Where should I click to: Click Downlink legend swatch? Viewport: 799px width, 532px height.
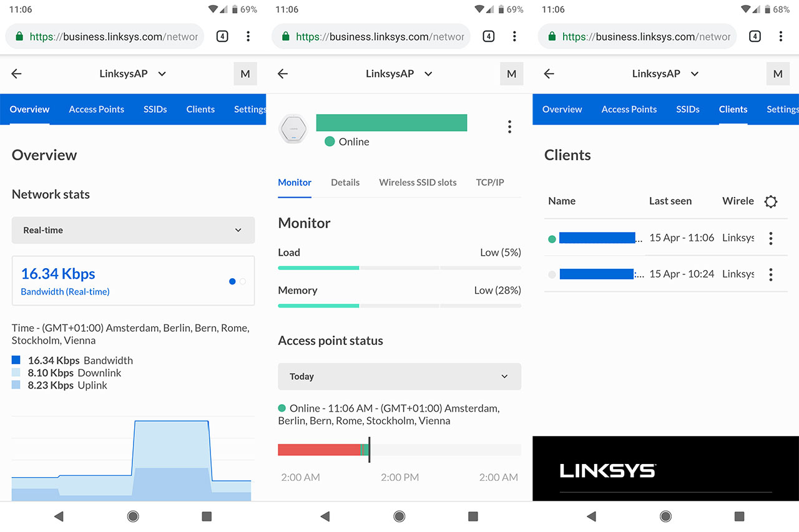click(16, 372)
